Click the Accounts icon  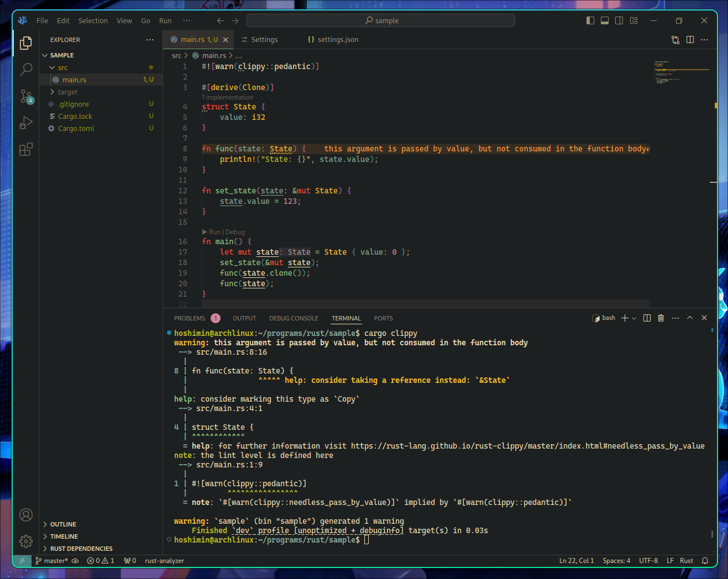click(x=26, y=515)
